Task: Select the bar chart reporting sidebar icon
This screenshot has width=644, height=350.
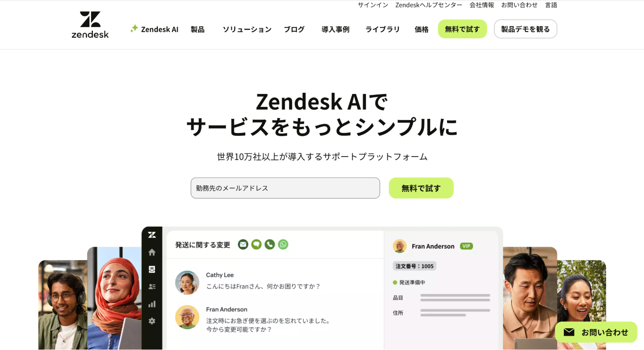Action: pyautogui.click(x=152, y=304)
